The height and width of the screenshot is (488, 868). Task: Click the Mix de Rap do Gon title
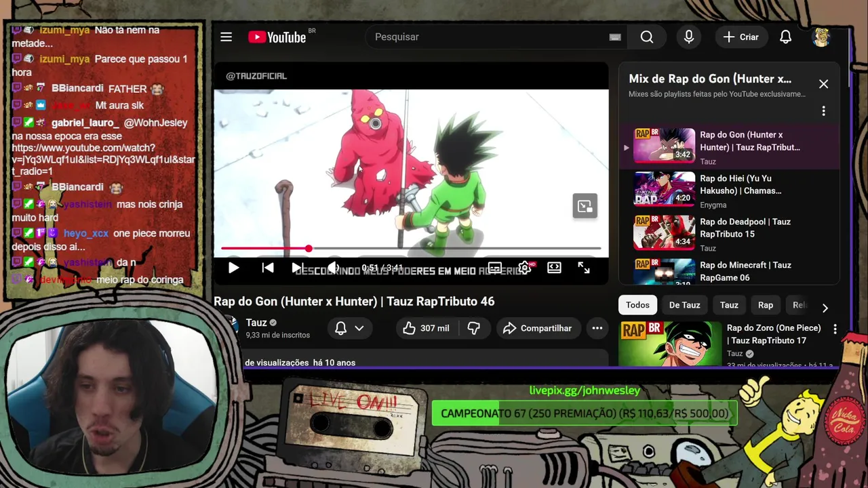[x=710, y=79]
